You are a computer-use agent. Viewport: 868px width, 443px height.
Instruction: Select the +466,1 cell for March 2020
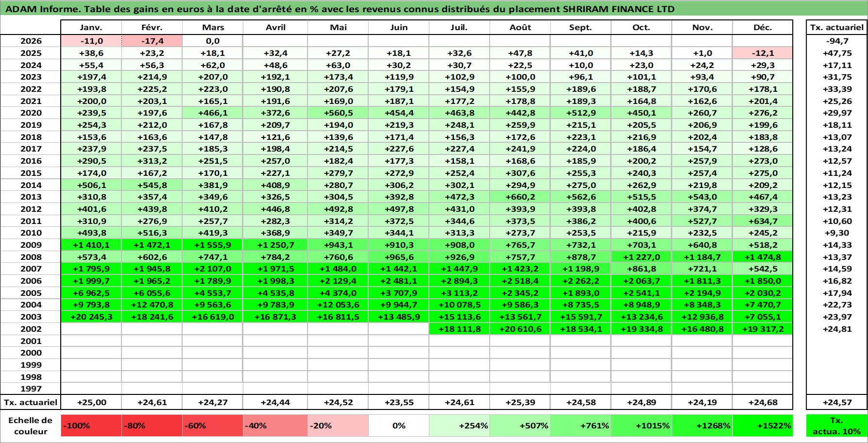tap(213, 113)
